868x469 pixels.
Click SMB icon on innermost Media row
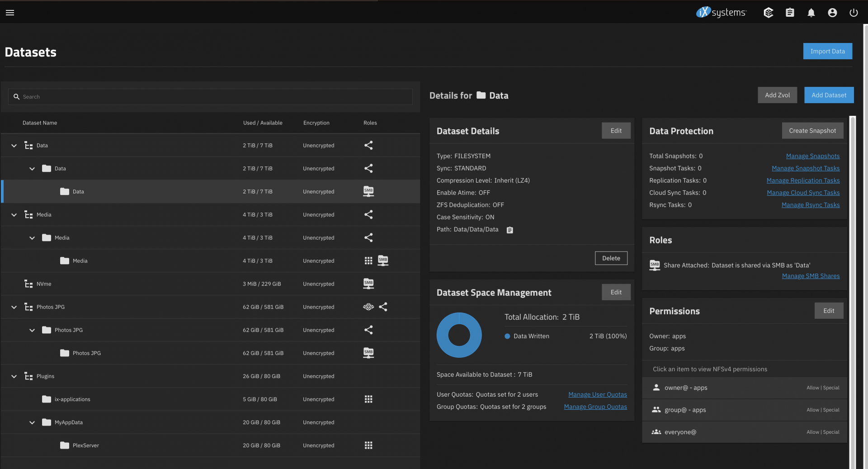[383, 261]
